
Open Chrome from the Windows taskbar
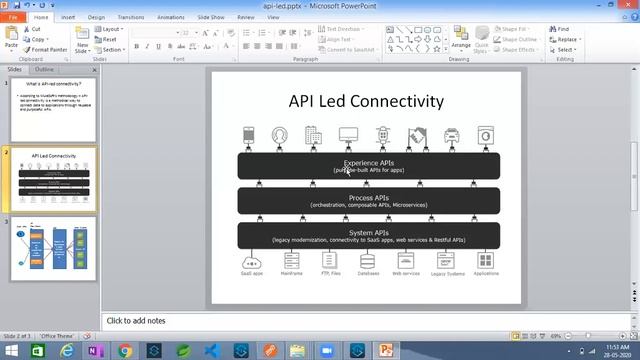point(125,351)
